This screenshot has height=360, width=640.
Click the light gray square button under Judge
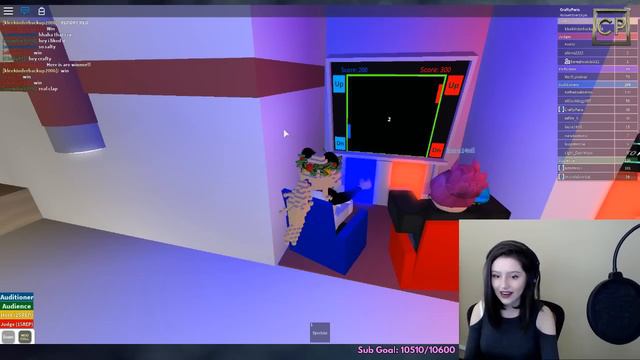point(8,336)
